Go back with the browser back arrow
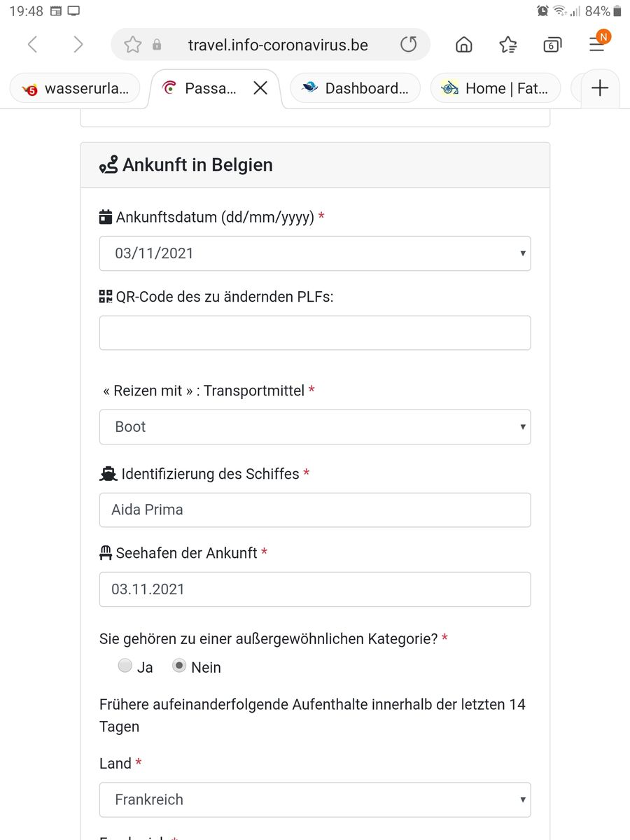The height and width of the screenshot is (840, 630). pos(32,45)
